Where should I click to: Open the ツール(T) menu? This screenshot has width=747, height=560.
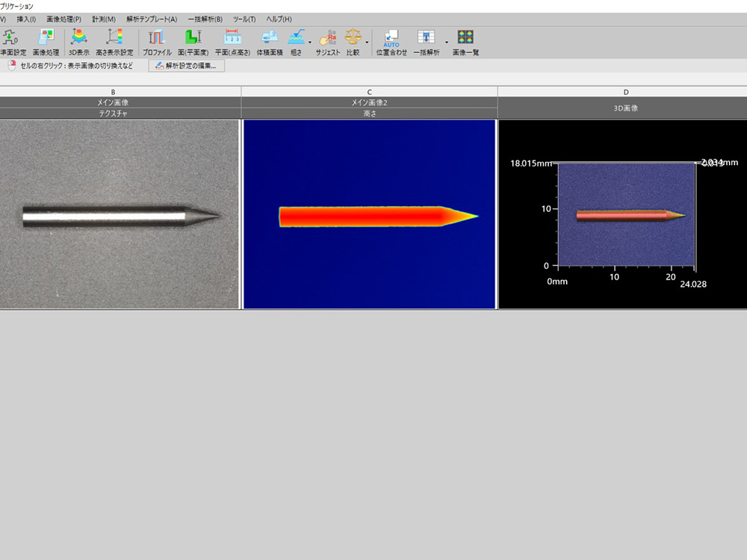(x=244, y=19)
